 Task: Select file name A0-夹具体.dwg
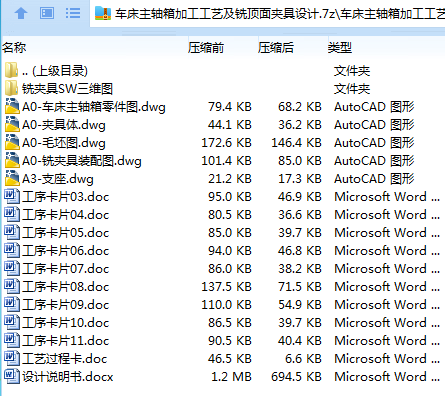tap(64, 125)
